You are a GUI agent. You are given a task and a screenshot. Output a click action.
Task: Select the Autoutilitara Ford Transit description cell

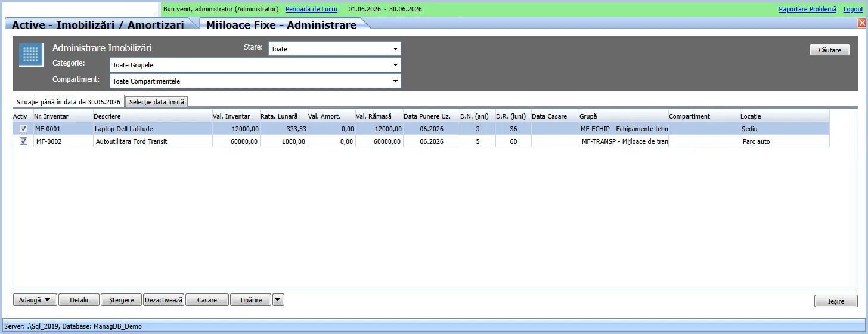152,141
